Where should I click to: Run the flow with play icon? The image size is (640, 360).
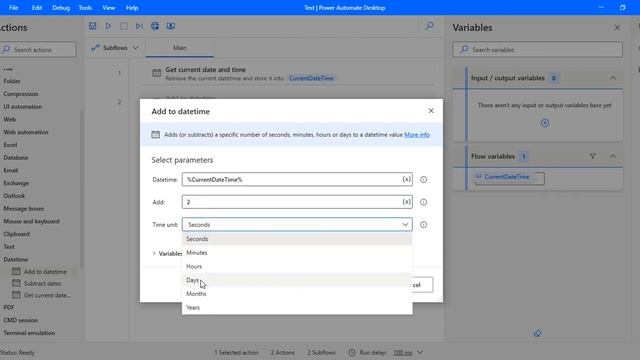pos(108,26)
